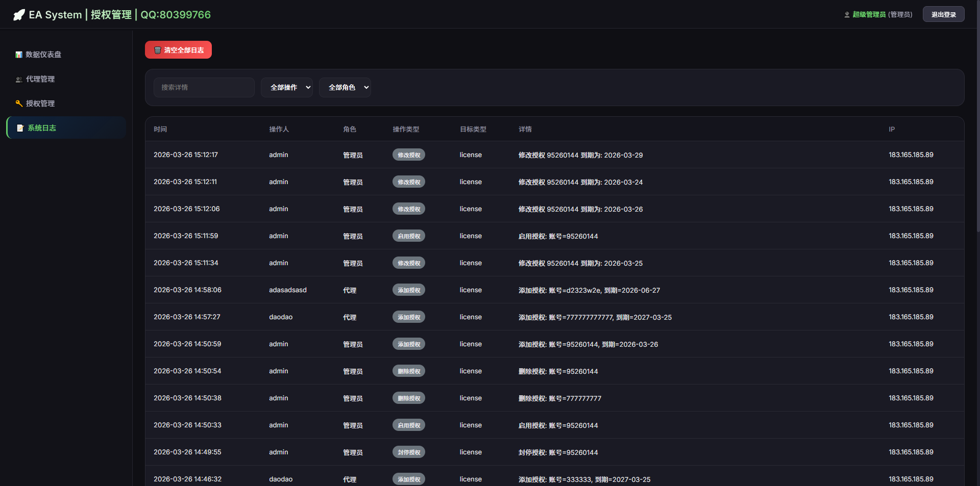This screenshot has width=980, height=486.
Task: Click the detail 添加授权: 账号=d2323w2e
Action: click(590, 290)
